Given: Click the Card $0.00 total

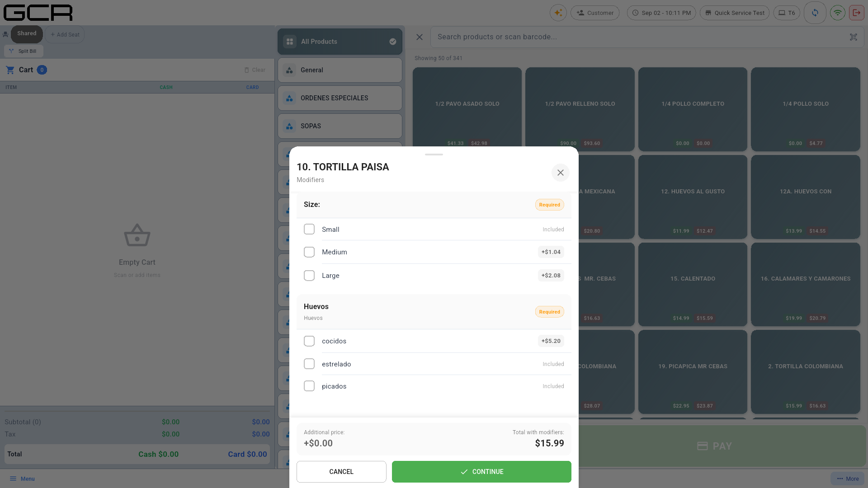Looking at the screenshot, I should pos(247,454).
